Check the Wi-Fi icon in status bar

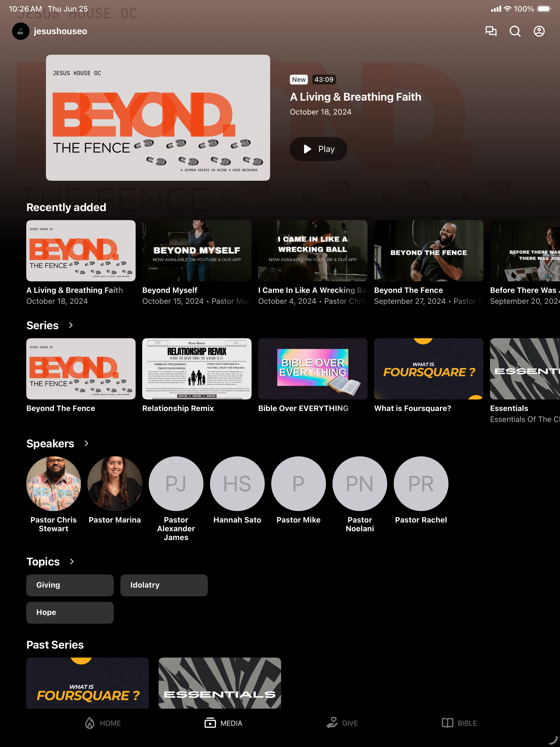point(507,9)
